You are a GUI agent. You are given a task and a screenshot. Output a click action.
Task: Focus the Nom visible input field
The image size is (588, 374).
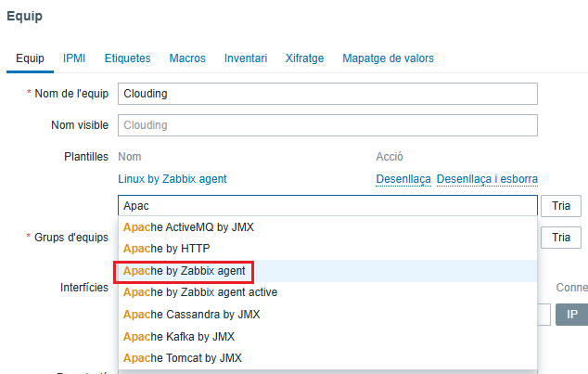click(327, 124)
